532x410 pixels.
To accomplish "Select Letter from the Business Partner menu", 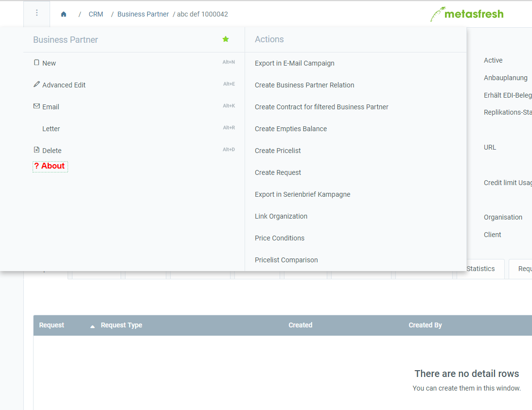I will [x=51, y=128].
